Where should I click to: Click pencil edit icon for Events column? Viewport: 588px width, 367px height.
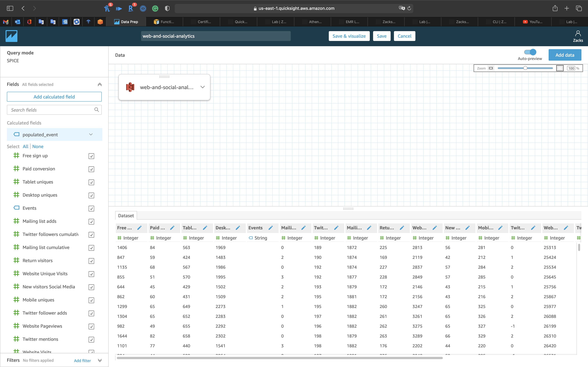[270, 228]
